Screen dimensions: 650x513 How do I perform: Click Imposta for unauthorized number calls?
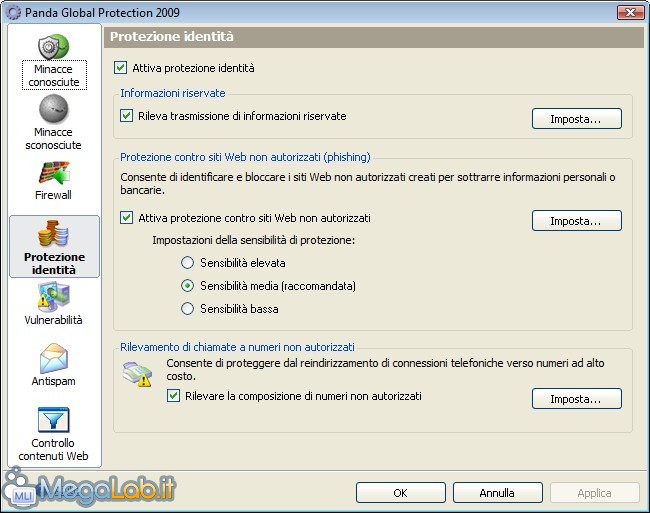coord(577,399)
